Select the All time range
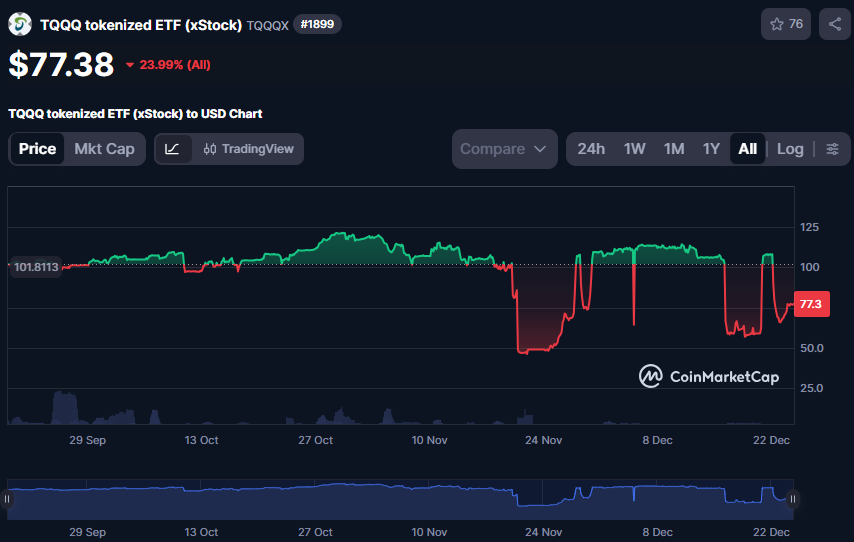854x542 pixels. tap(747, 149)
